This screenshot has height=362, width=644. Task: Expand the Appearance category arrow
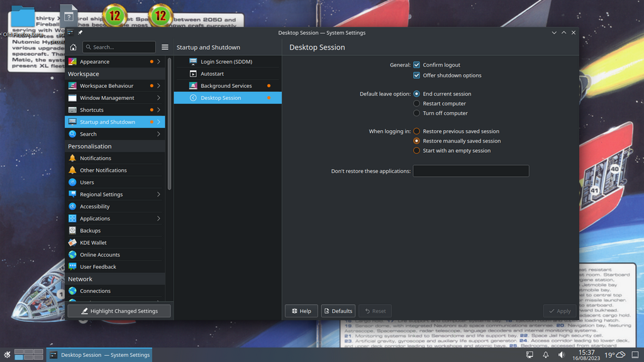coord(158,62)
